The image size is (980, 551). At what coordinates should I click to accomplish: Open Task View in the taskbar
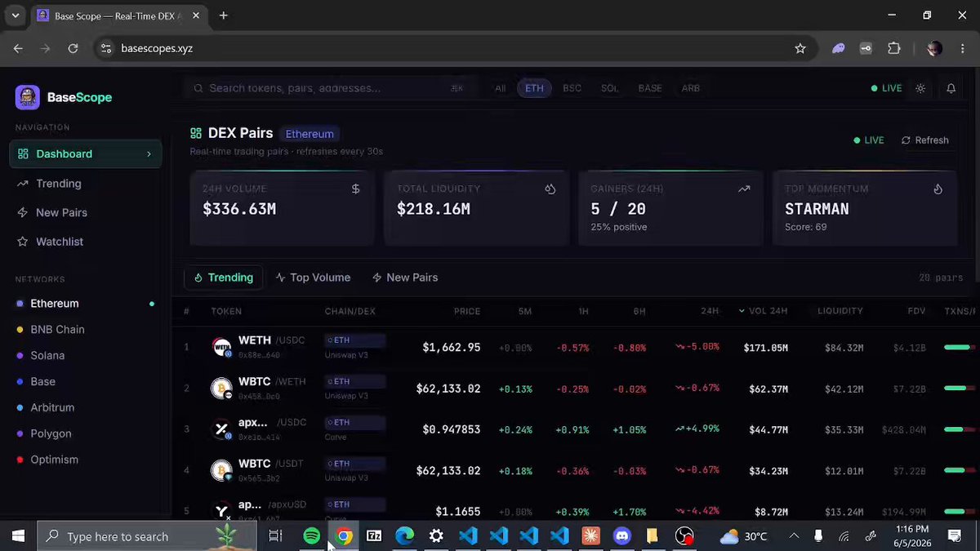coord(275,536)
